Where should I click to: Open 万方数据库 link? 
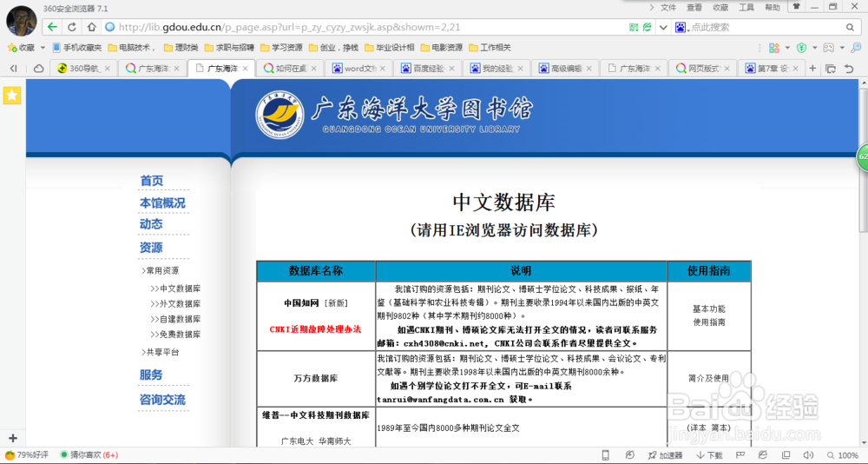(x=316, y=379)
